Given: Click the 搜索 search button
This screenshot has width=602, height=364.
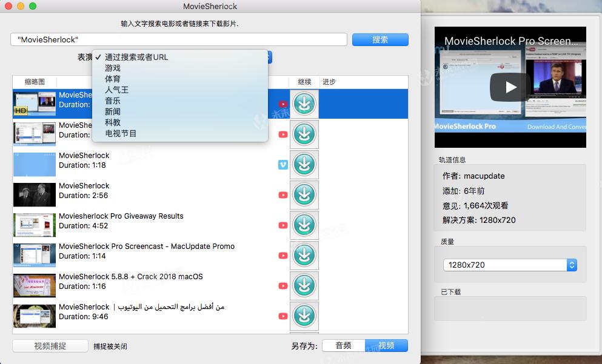Looking at the screenshot, I should 380,39.
